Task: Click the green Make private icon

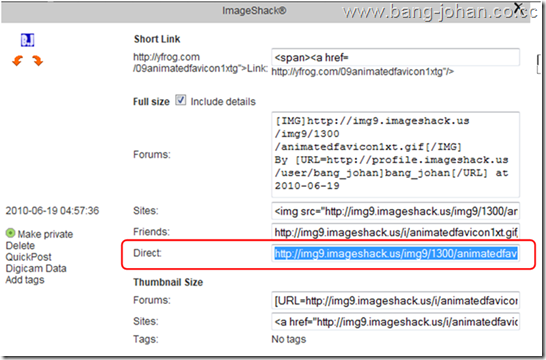Action: click(10, 233)
